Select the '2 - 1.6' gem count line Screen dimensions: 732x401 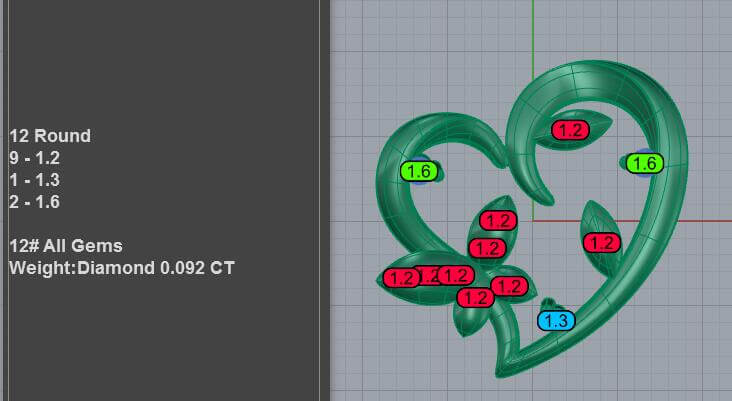pyautogui.click(x=35, y=202)
